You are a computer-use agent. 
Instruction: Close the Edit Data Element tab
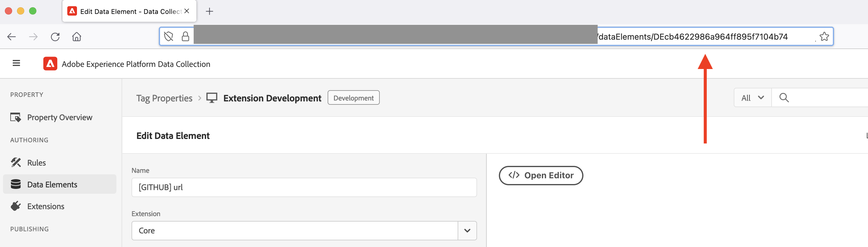[x=187, y=11]
